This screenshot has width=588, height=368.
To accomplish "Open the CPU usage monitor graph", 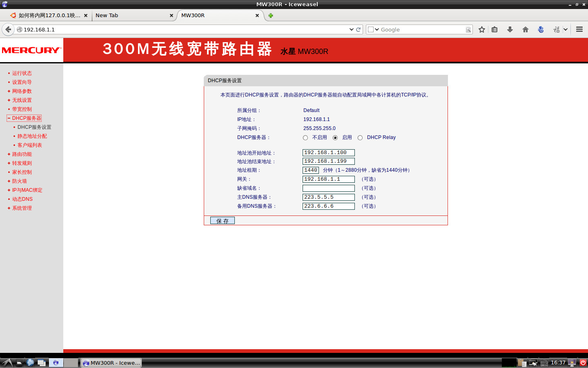I will tap(509, 363).
